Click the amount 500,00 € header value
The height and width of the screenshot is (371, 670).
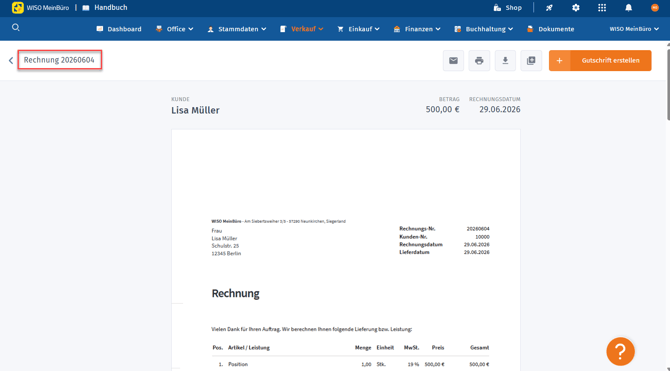pos(442,109)
